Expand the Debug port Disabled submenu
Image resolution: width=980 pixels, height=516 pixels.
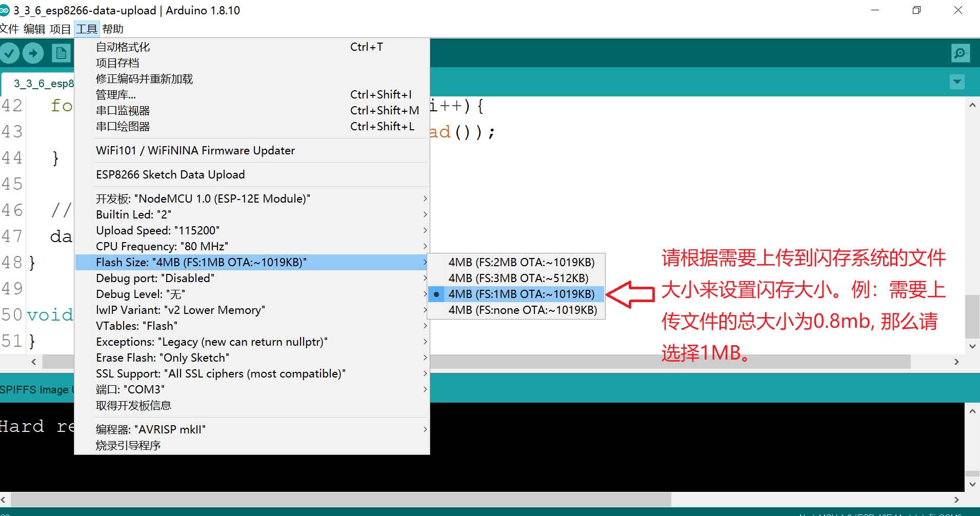click(252, 279)
